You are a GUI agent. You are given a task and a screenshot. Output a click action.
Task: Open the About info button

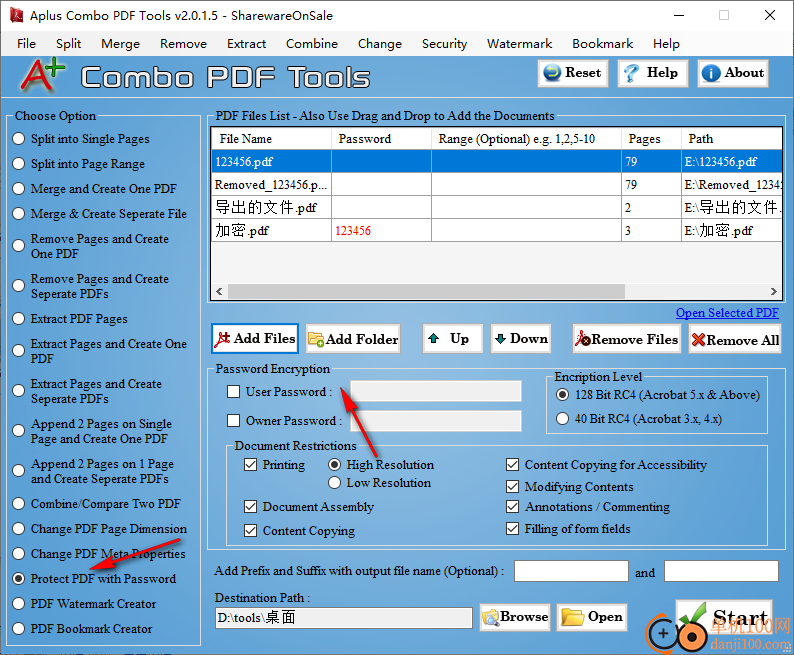click(733, 73)
